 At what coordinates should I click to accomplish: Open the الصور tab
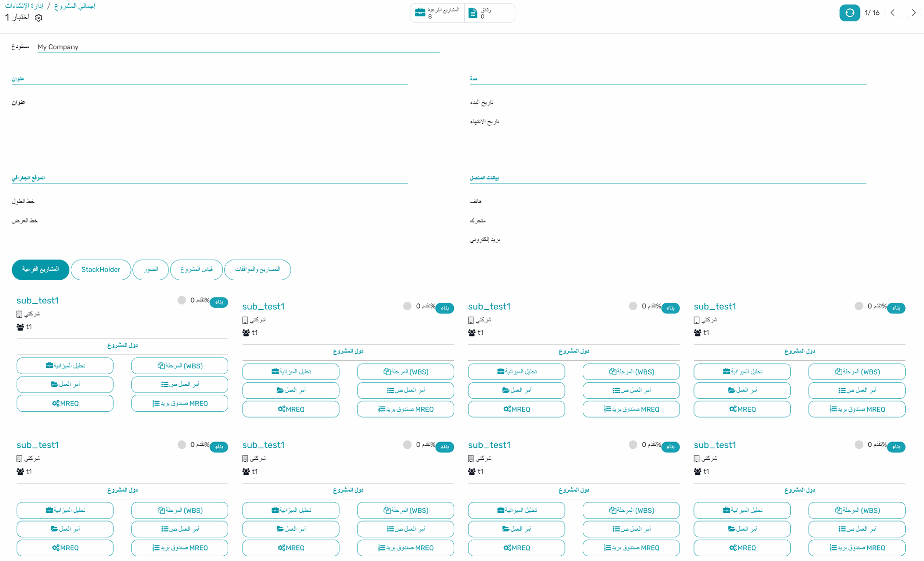pos(151,270)
